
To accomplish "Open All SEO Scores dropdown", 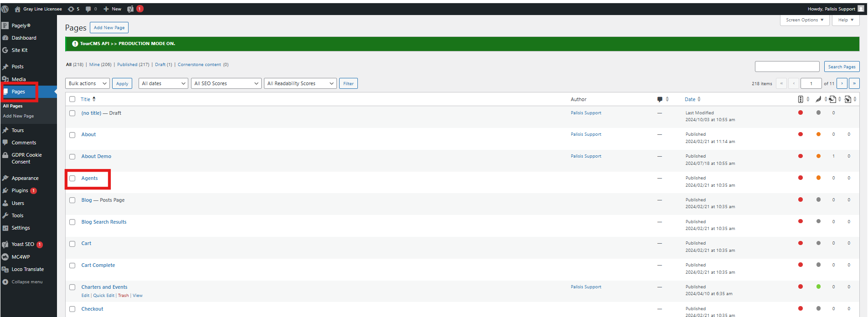I will coord(226,83).
